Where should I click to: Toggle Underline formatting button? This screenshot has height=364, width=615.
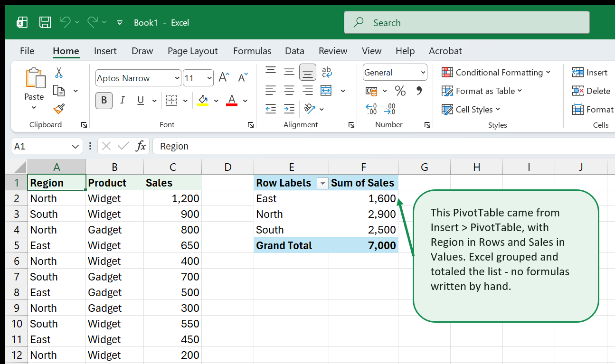141,100
